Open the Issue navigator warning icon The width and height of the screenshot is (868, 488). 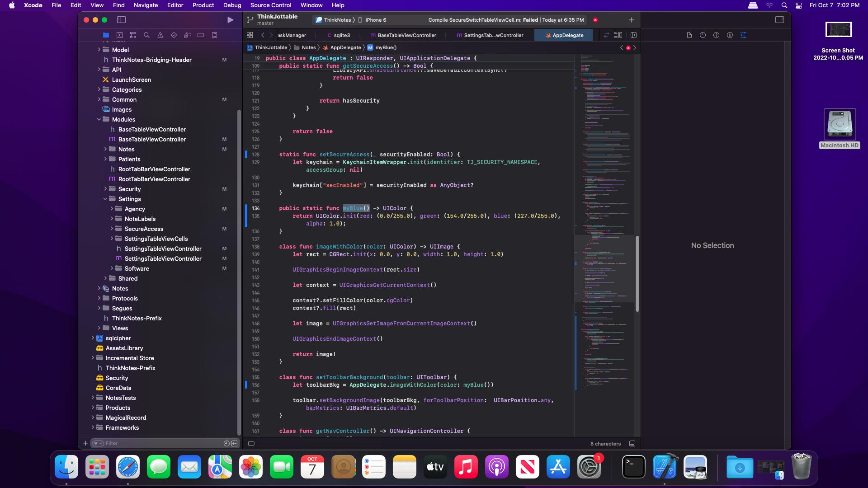coord(160,35)
